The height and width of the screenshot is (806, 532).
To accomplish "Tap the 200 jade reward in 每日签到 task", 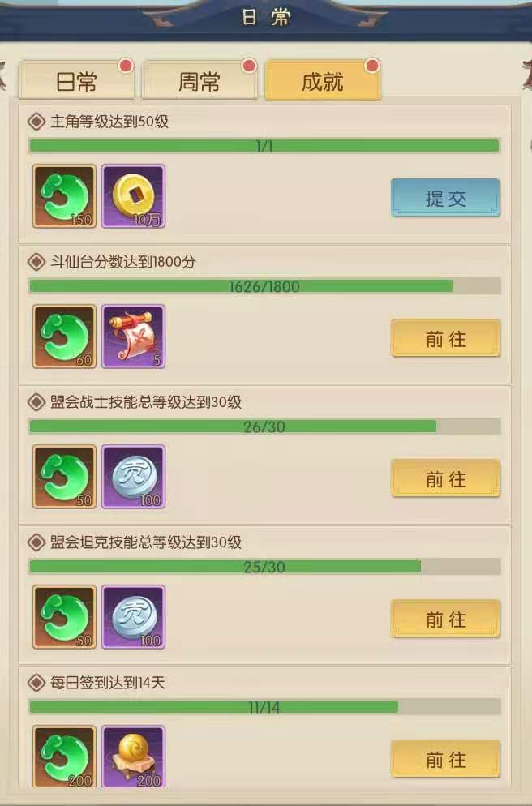I will pyautogui.click(x=64, y=757).
